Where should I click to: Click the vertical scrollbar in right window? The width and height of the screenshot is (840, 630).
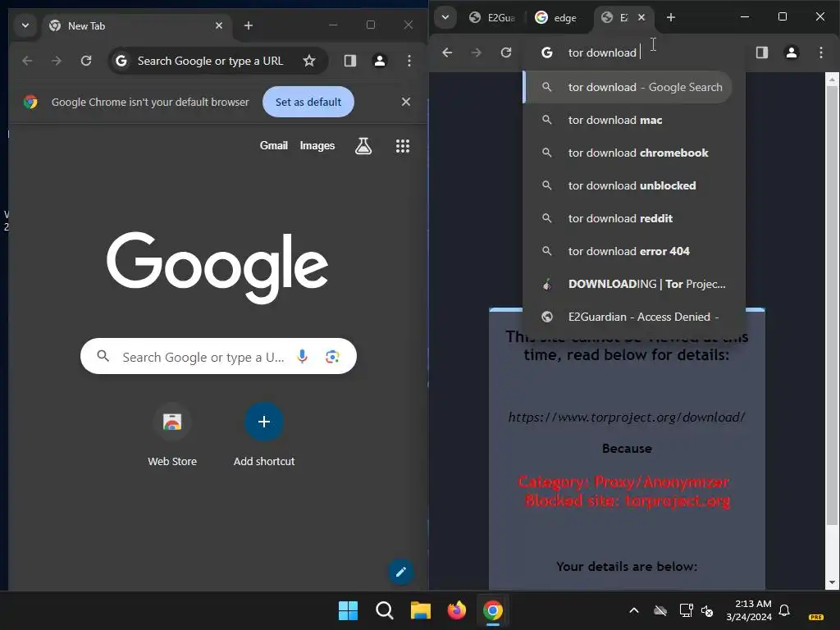click(832, 305)
